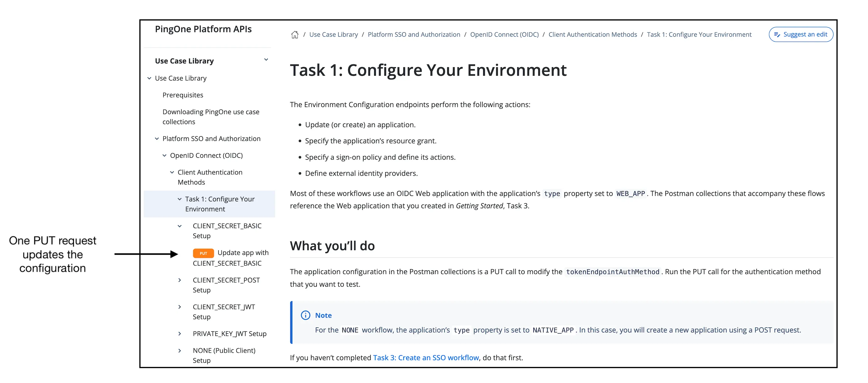Open Client Authentication Methods breadcrumb link
The height and width of the screenshot is (383, 868).
[592, 34]
